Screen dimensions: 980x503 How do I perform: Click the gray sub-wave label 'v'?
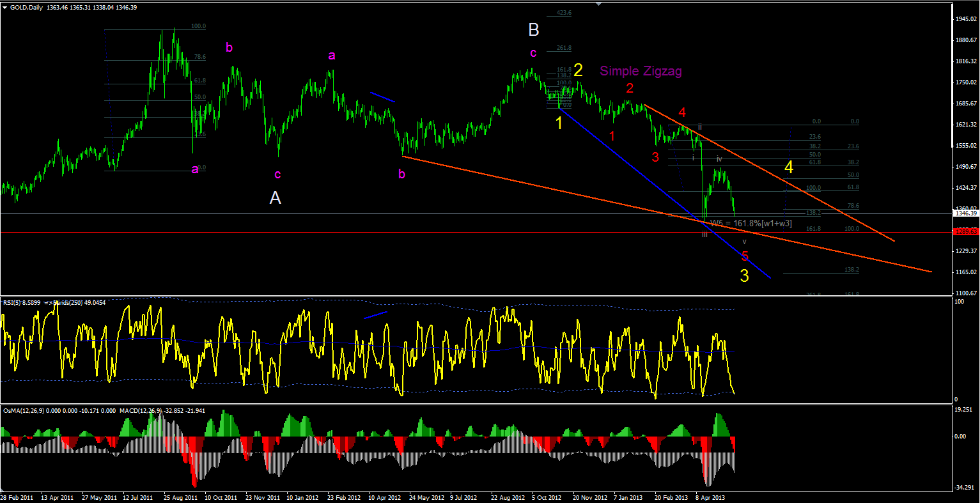point(744,241)
